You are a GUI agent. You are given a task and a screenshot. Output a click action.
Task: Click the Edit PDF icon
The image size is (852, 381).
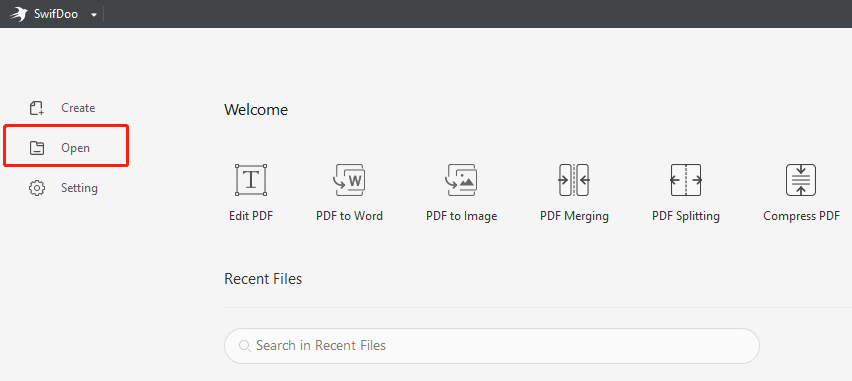[251, 180]
